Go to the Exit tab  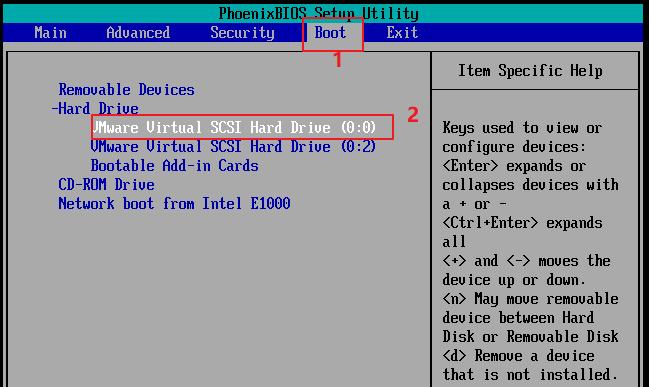pyautogui.click(x=402, y=33)
